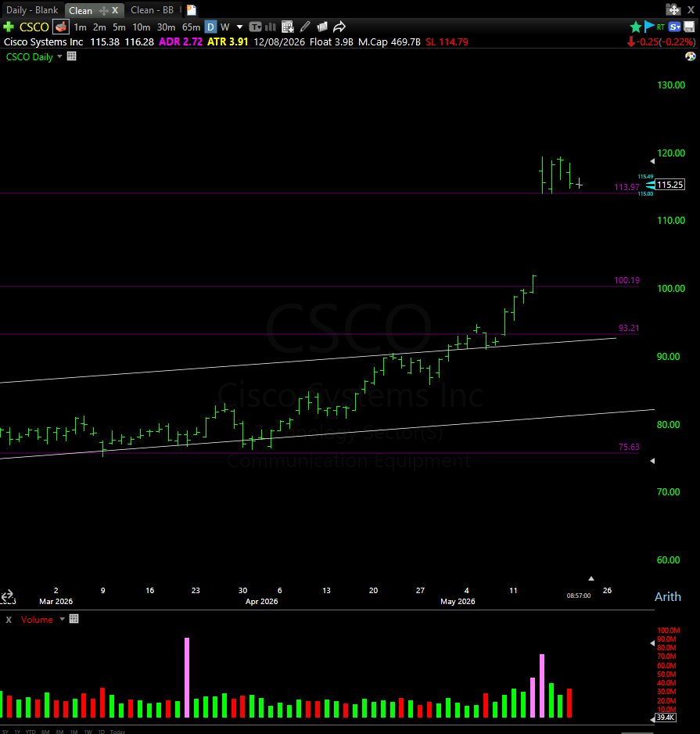Click the CSCO Daily plot label
Viewport: 700px width, 734px height.
[30, 56]
